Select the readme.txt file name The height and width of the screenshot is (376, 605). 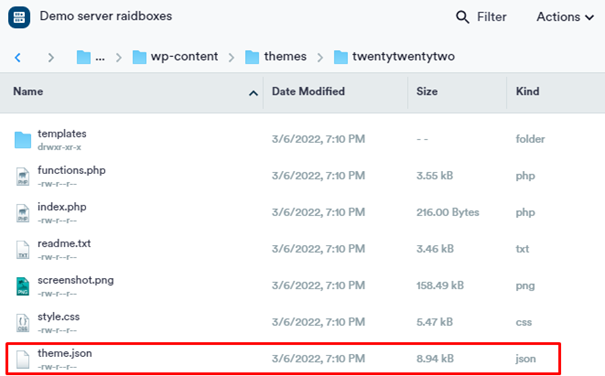[x=64, y=244]
